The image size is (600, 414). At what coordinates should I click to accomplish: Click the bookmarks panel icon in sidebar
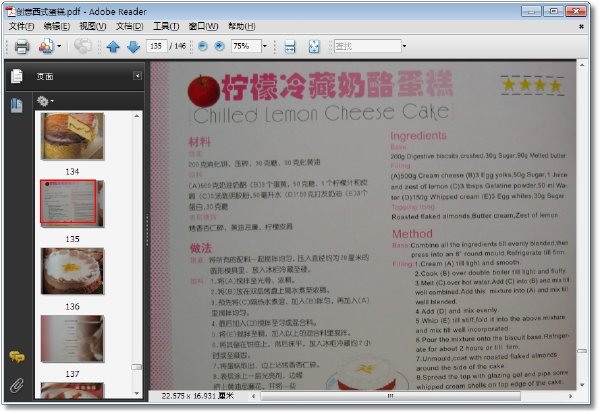point(16,105)
